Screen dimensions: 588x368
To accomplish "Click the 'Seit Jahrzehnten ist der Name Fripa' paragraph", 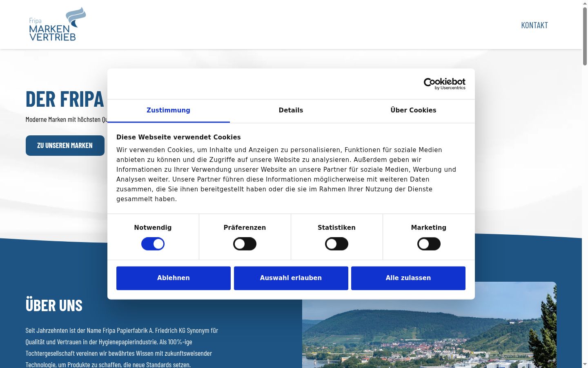I will tap(122, 347).
